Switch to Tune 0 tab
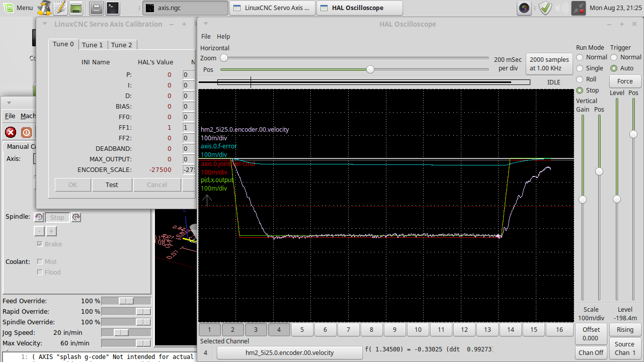The width and height of the screenshot is (644, 362). 63,44
